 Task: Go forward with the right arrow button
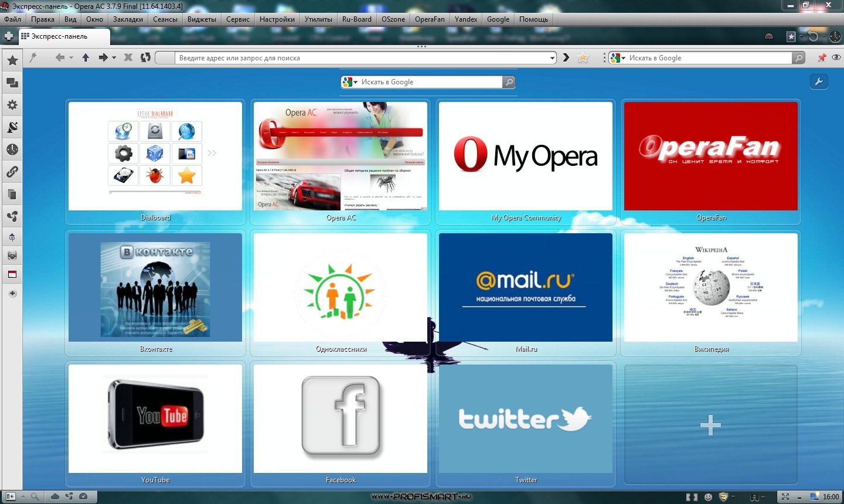(103, 57)
